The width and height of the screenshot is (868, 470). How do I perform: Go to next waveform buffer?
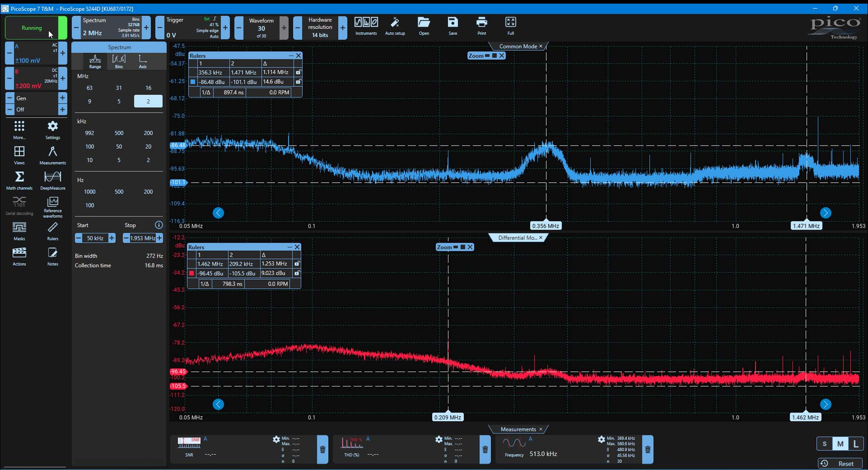pos(284,28)
